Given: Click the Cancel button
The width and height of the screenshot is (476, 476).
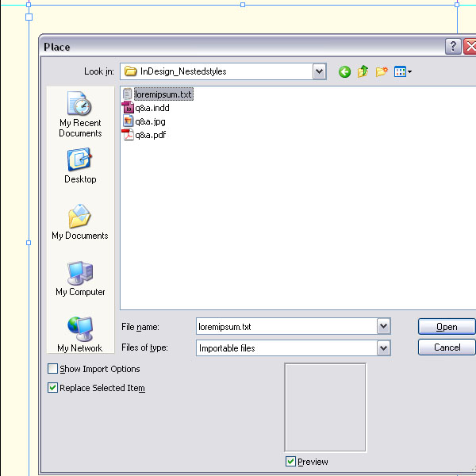Looking at the screenshot, I should coord(447,347).
